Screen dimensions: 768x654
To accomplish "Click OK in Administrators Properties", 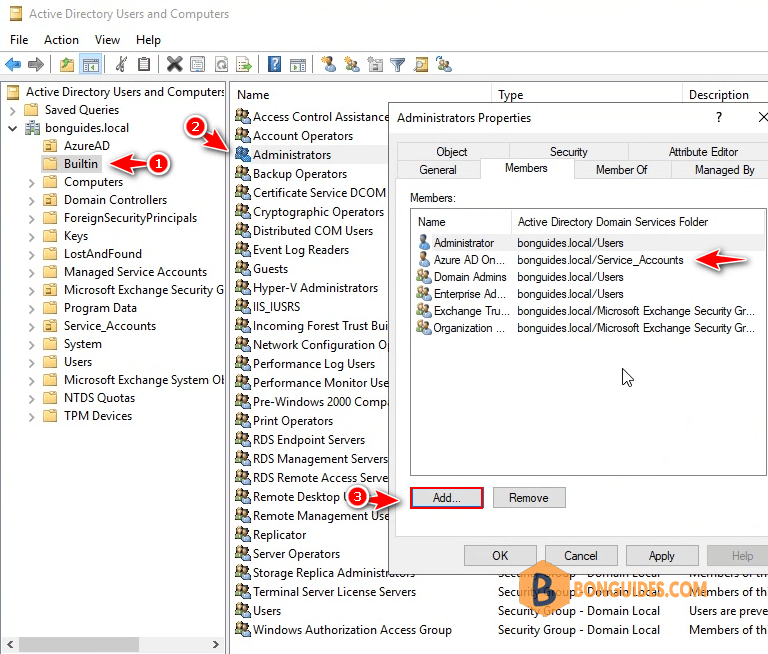I will pos(500,556).
